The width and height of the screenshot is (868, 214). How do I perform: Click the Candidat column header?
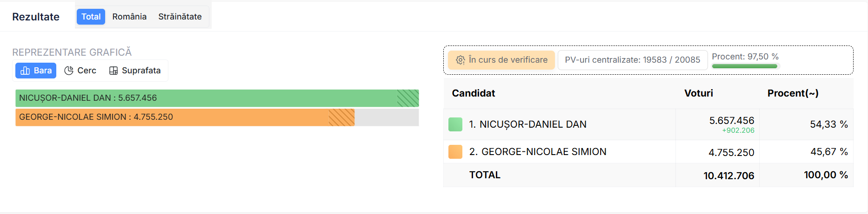(x=473, y=93)
